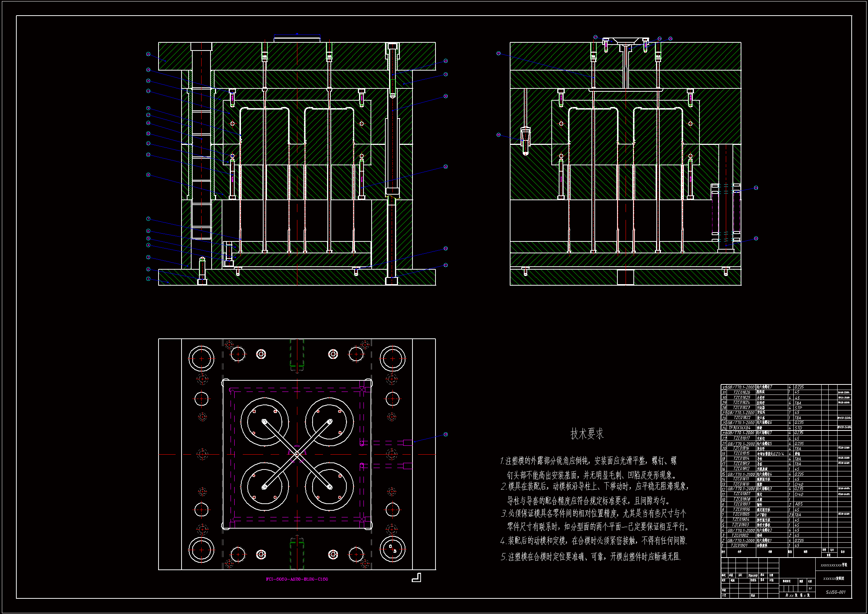The height and width of the screenshot is (614, 868).
Task: Click the bottom-right guide pillar circle in plan view
Action: pos(392,549)
